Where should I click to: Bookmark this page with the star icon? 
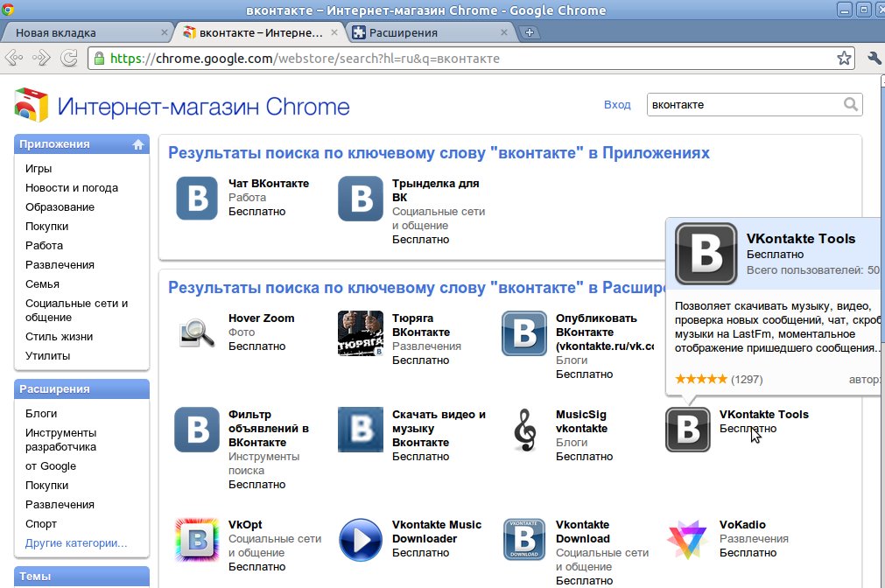(x=844, y=58)
